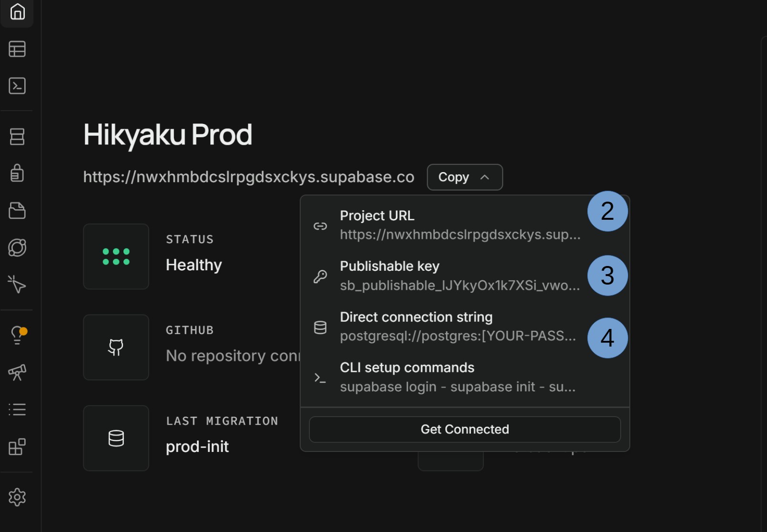Image resolution: width=767 pixels, height=532 pixels.
Task: Click the STATUS label
Action: click(190, 239)
